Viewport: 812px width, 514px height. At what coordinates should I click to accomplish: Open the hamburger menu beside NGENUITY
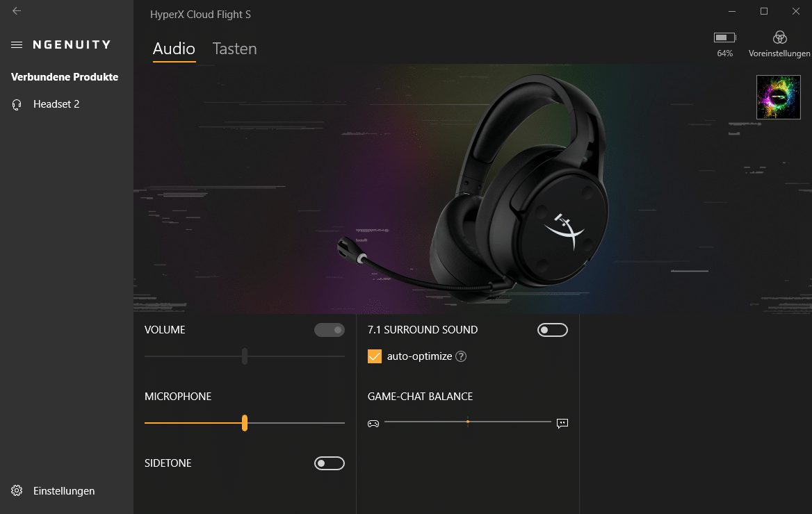17,45
